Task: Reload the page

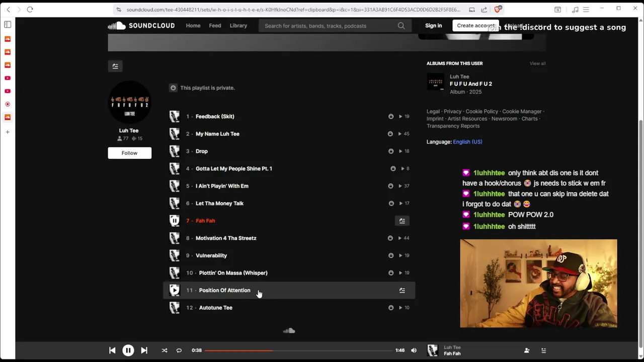Action: (x=30, y=10)
